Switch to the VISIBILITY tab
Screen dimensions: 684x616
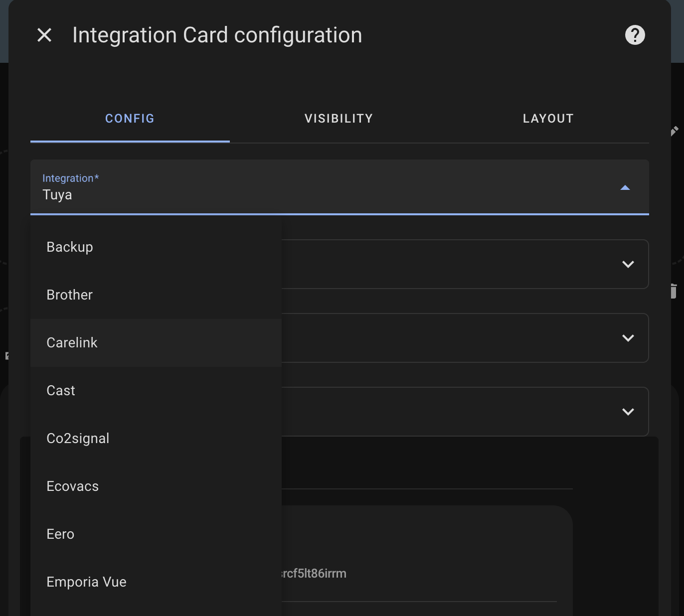(x=338, y=118)
